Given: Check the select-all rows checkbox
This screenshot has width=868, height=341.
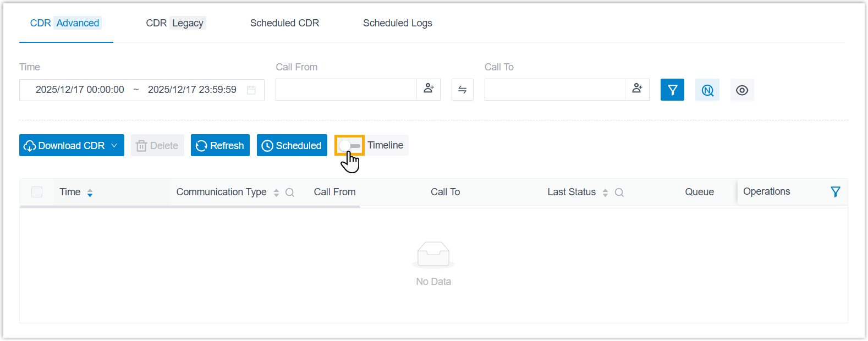Looking at the screenshot, I should click(37, 192).
